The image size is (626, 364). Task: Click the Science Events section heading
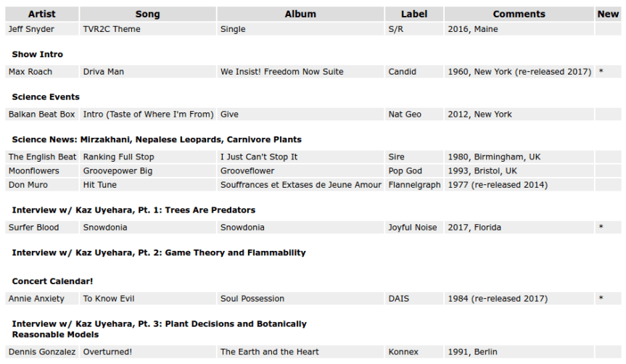46,96
